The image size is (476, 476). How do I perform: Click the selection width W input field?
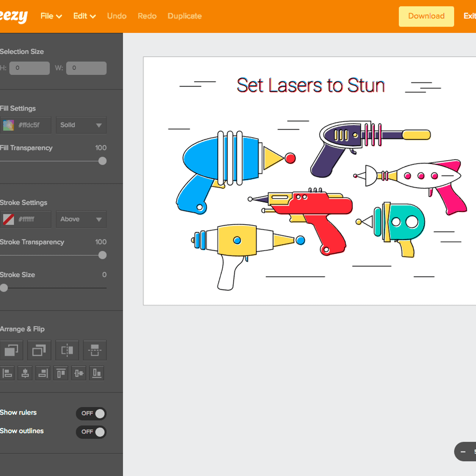pyautogui.click(x=86, y=68)
